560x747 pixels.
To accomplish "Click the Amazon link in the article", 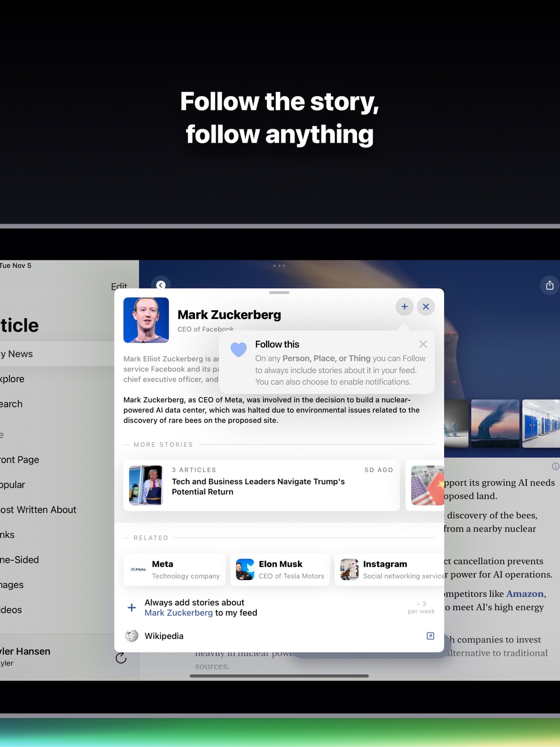I will coord(525,594).
